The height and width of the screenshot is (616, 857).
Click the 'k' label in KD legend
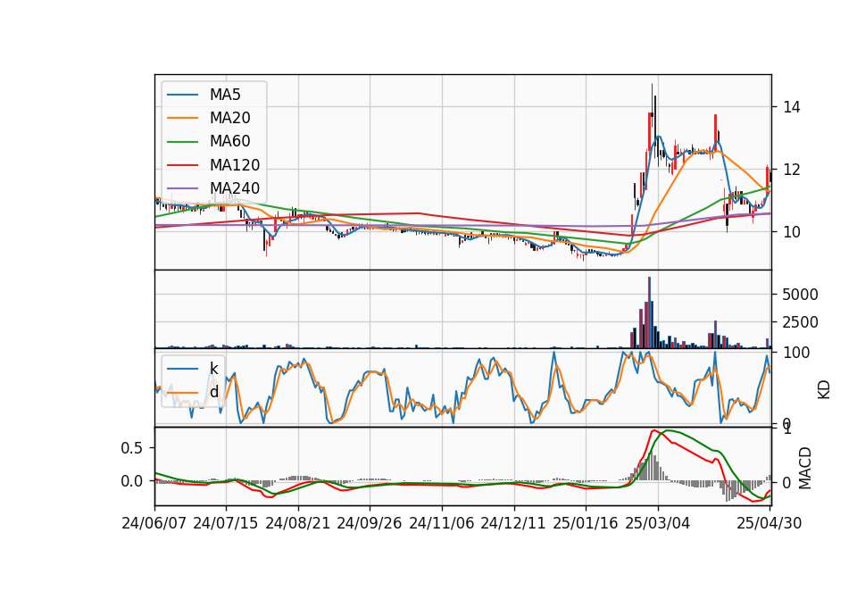pos(213,369)
